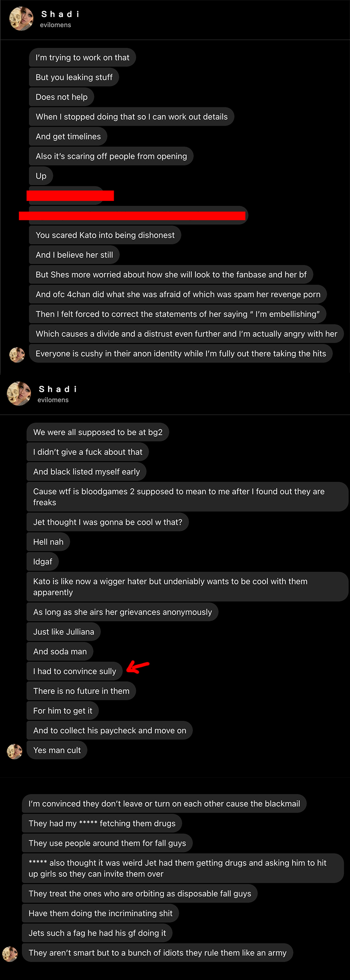The image size is (350, 980).
Task: Click avatar beside 'Everyone is cushy' message
Action: point(17,355)
